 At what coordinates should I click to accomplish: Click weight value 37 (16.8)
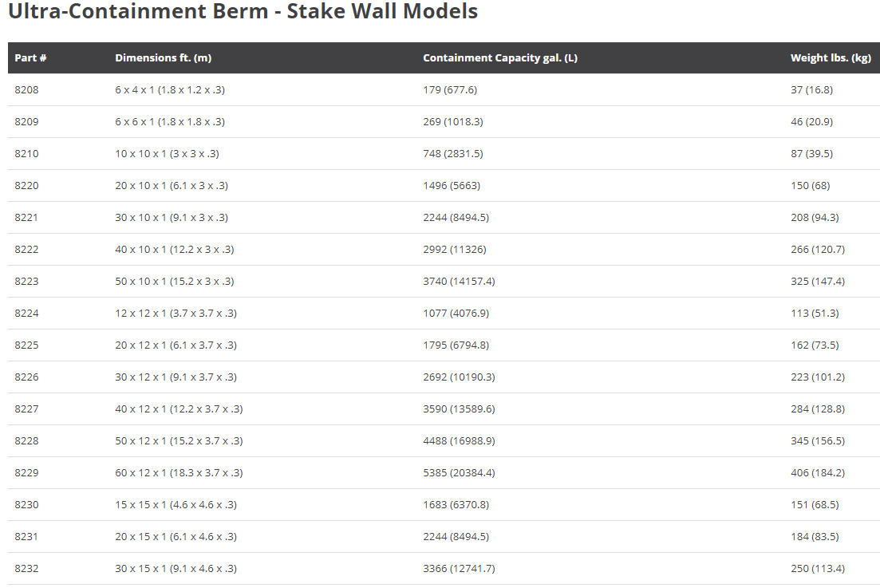[x=812, y=90]
